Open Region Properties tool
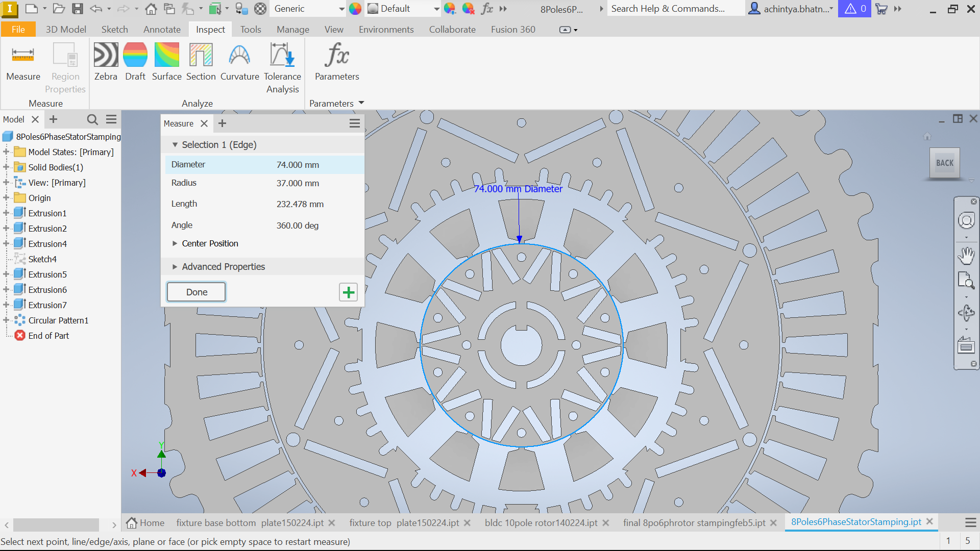 pos(65,68)
